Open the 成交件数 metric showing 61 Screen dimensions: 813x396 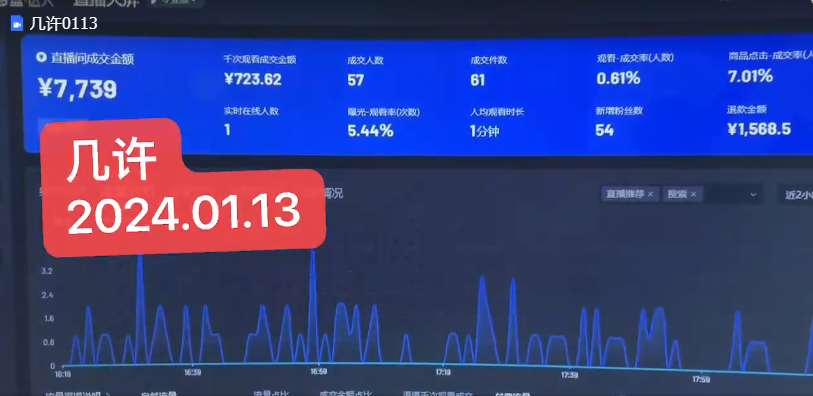(x=488, y=71)
